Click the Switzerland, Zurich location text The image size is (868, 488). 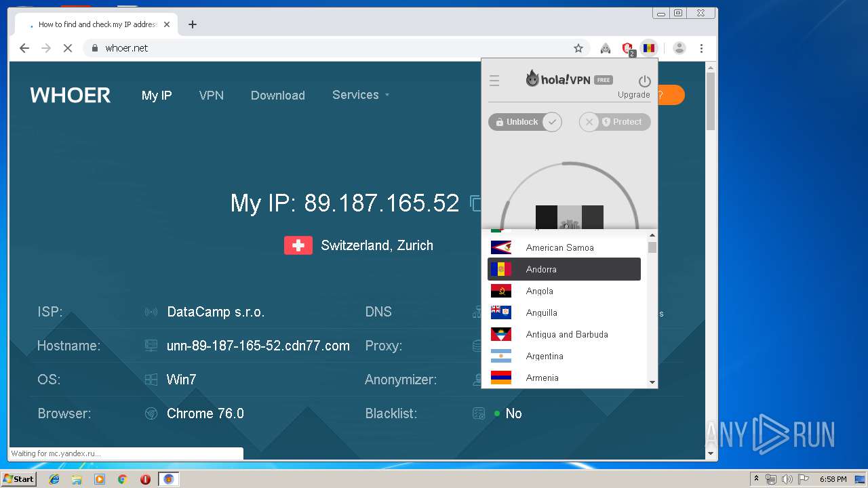[377, 245]
